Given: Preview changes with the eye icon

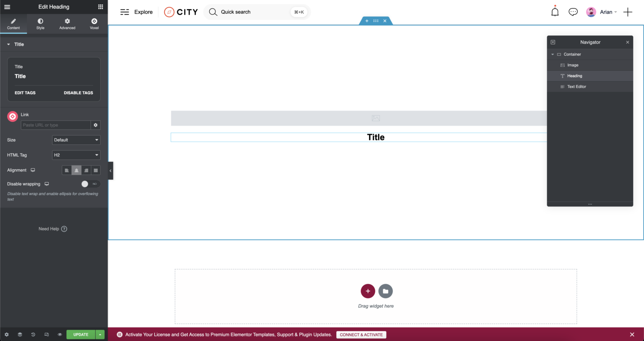Looking at the screenshot, I should tap(60, 335).
